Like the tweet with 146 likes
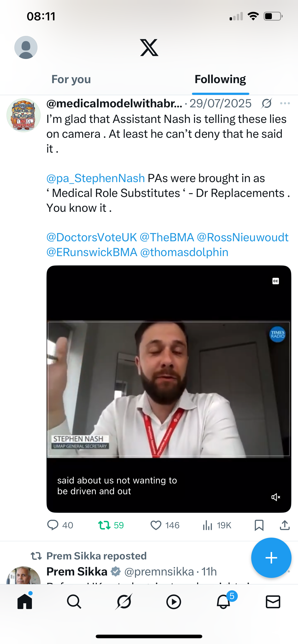 165,525
